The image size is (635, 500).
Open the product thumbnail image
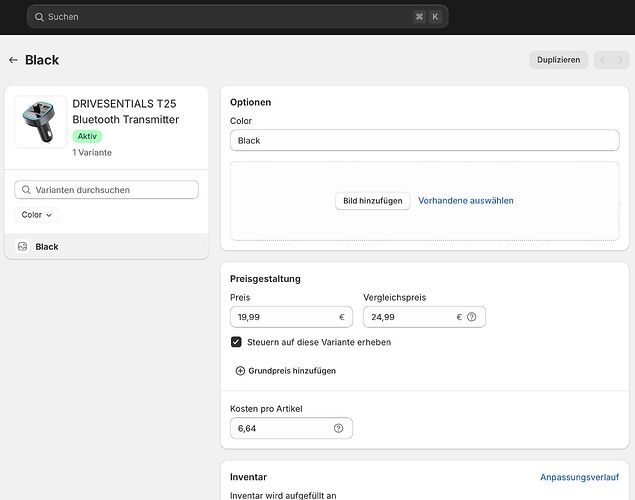click(41, 122)
